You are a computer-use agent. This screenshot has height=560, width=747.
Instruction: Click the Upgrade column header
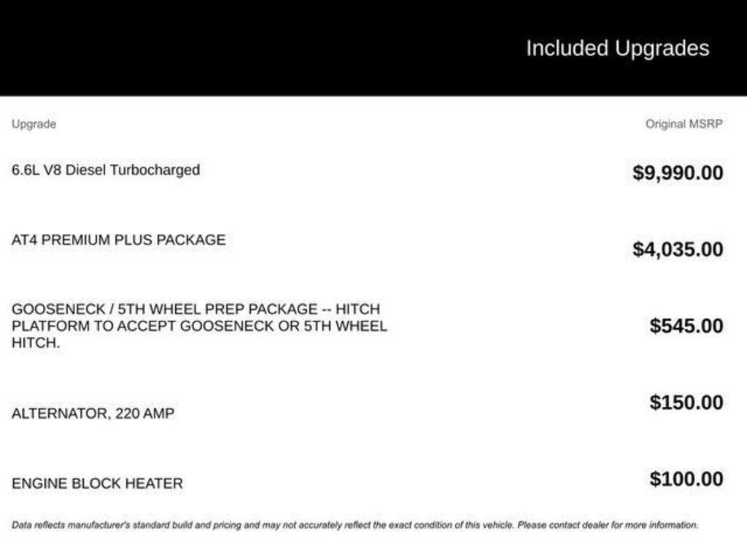(x=34, y=124)
